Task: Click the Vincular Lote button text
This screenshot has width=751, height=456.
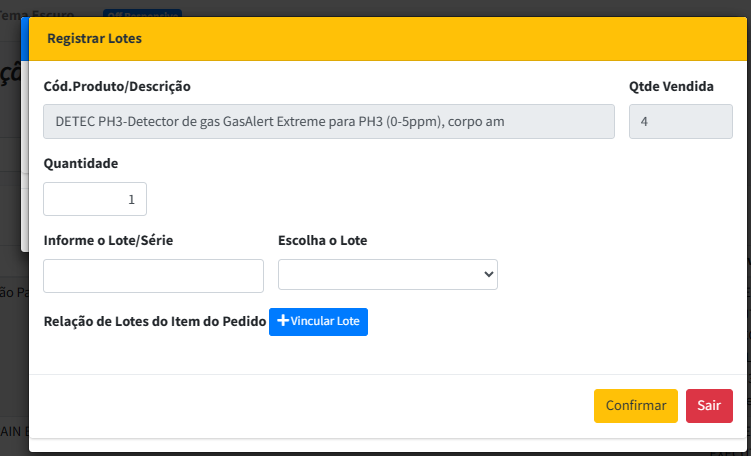Action: point(325,321)
